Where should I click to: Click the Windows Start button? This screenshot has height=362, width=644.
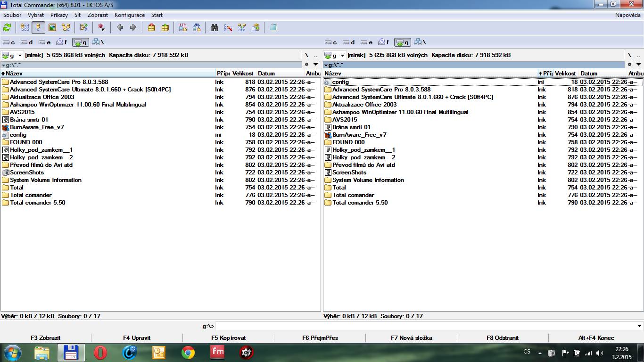pyautogui.click(x=13, y=353)
